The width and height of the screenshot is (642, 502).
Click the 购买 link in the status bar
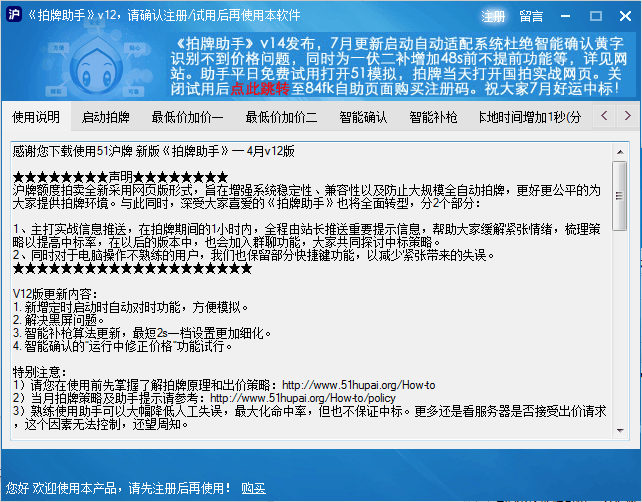(253, 489)
